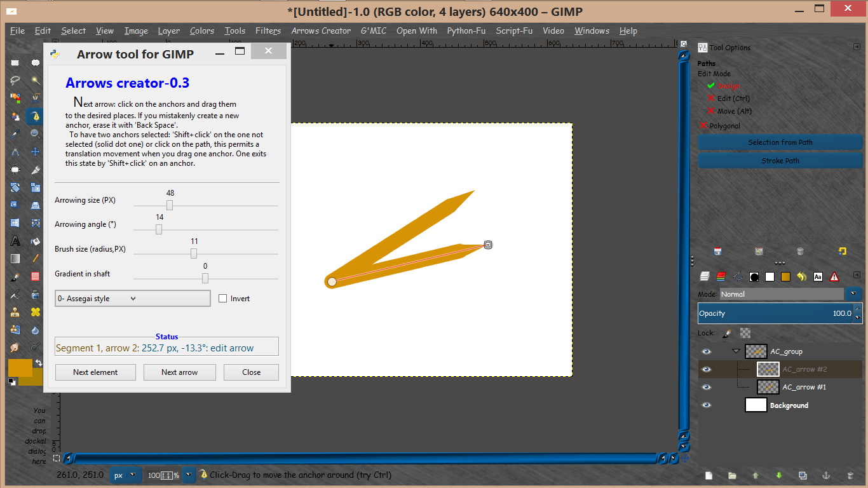868x488 pixels.
Task: Select the Blur/Sharpen droplet tool
Action: 36,330
